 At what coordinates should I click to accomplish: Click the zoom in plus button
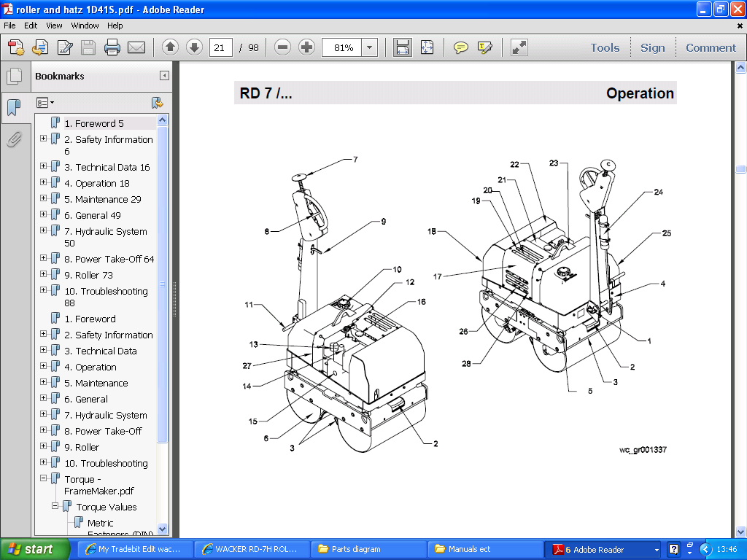click(x=307, y=48)
